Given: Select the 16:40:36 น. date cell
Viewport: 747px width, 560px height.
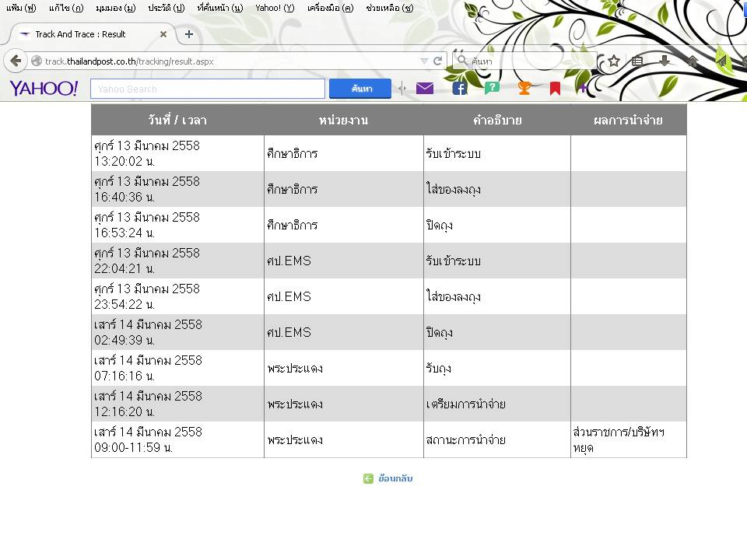Looking at the screenshot, I should click(177, 189).
